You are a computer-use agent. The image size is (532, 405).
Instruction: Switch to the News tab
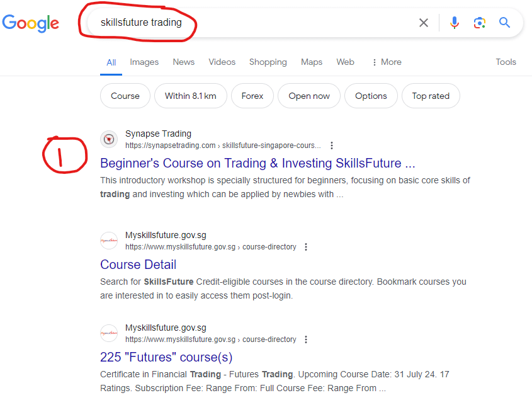point(184,62)
